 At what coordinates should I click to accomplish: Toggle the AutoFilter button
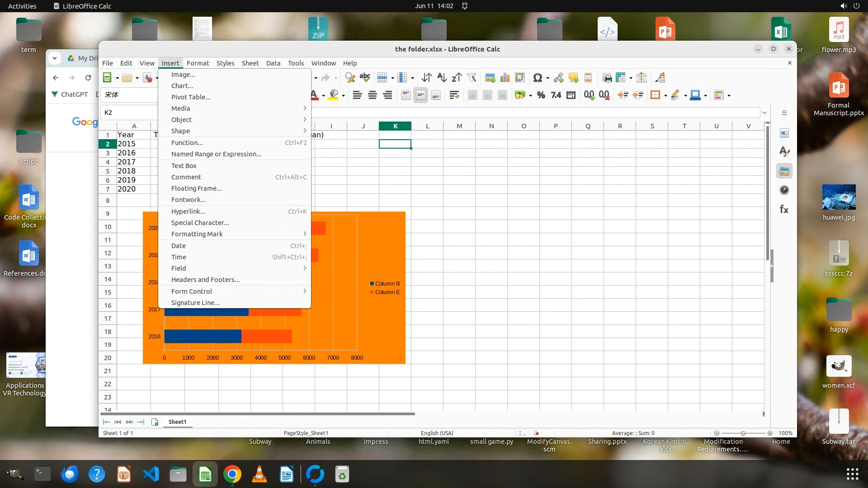pos(472,78)
